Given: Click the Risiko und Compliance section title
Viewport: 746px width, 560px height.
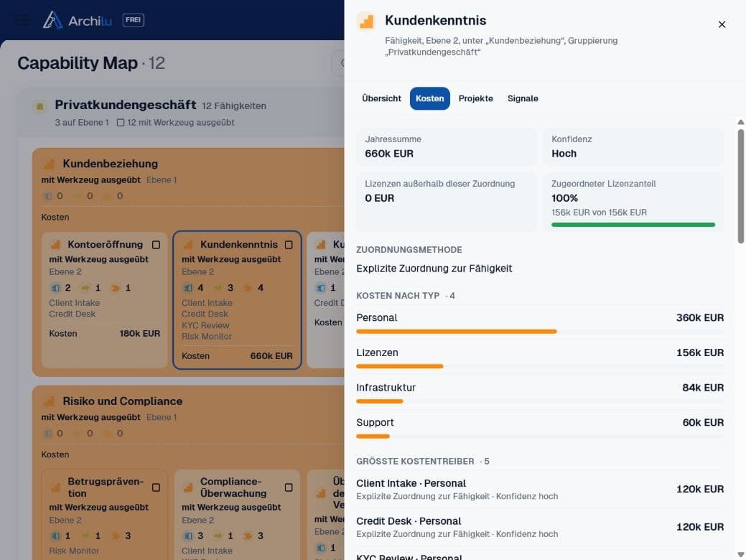Looking at the screenshot, I should pos(123,401).
